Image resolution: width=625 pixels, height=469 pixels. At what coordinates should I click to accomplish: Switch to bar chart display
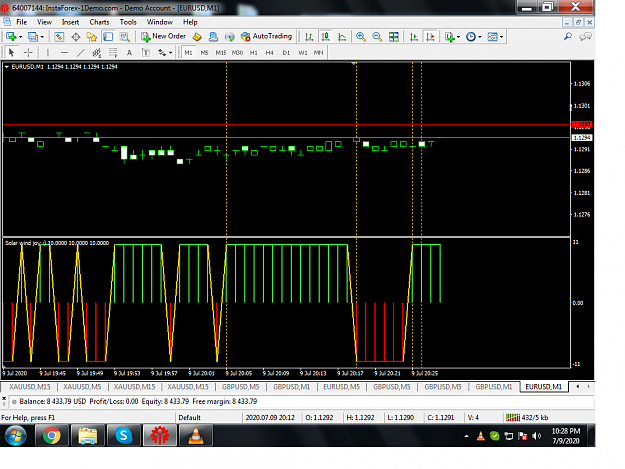click(x=309, y=37)
